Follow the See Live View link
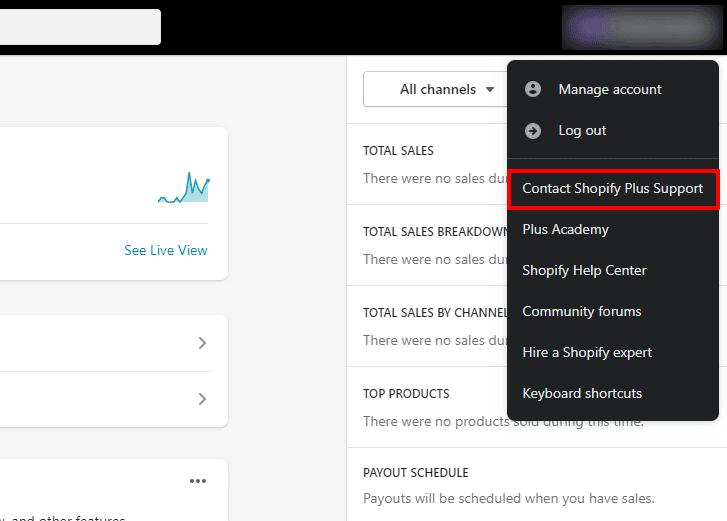Viewport: 727px width, 521px height. [166, 250]
